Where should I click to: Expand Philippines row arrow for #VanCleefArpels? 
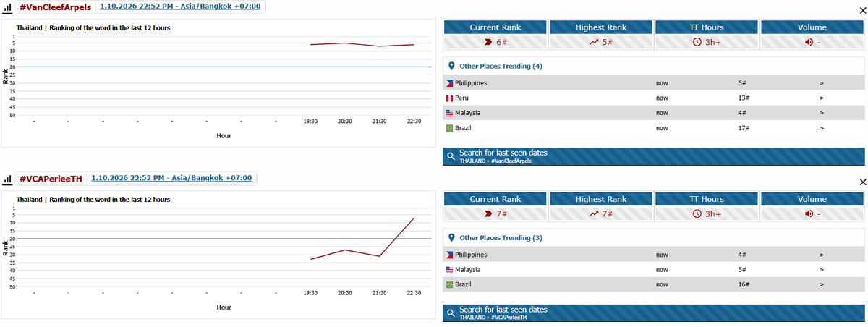tap(822, 83)
